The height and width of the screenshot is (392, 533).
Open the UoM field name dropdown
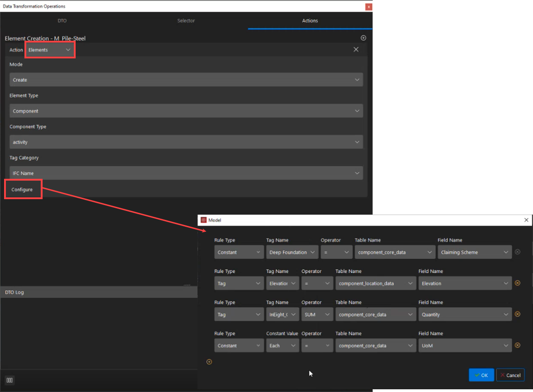[465, 346]
